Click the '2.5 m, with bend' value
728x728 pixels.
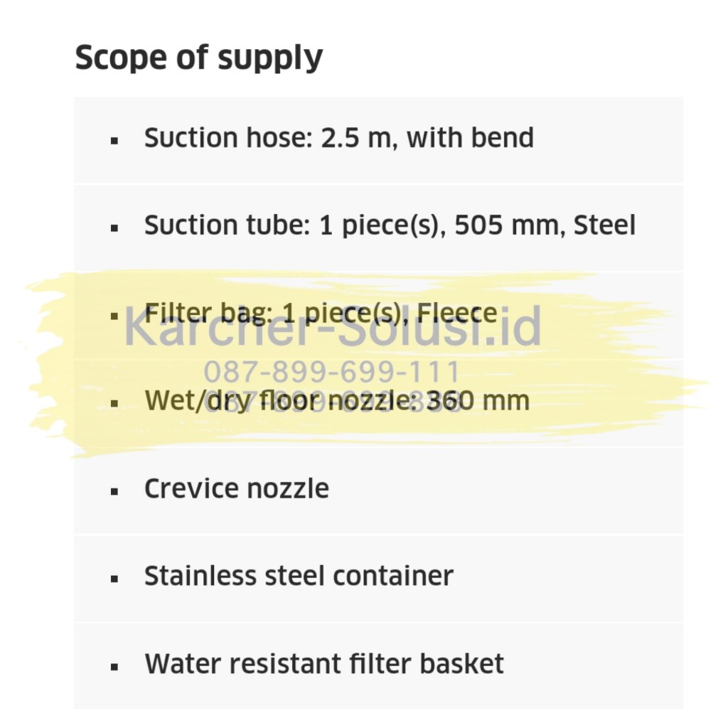coord(427,137)
